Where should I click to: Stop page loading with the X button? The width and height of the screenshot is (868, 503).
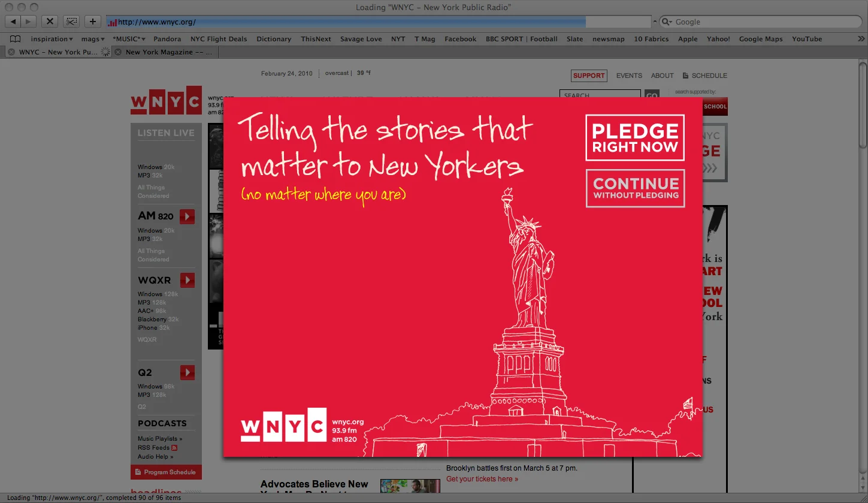tap(50, 22)
